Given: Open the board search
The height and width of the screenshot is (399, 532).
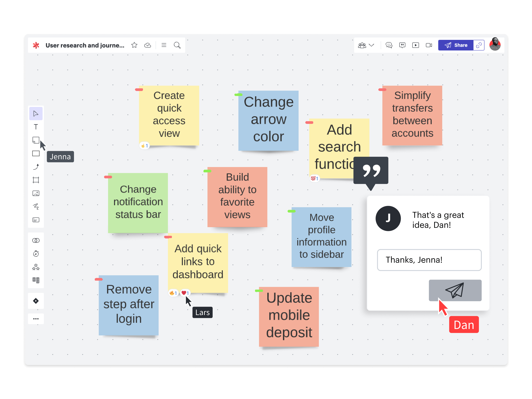Looking at the screenshot, I should coord(177,45).
